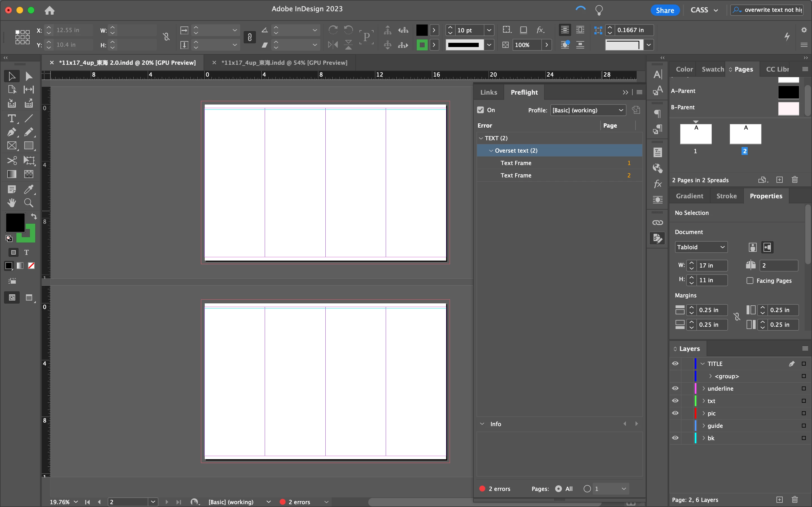Select the Hand tool

tap(11, 203)
